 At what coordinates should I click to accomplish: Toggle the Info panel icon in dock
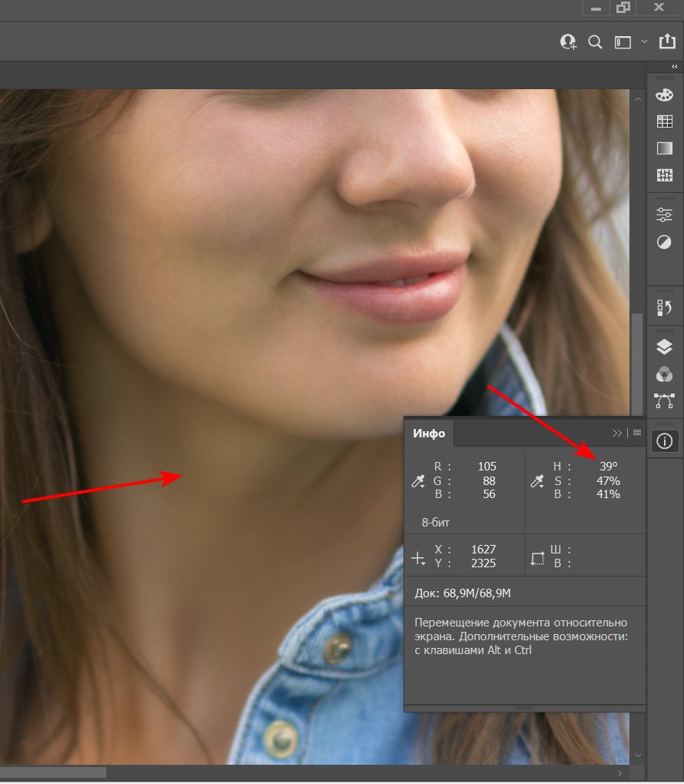[665, 441]
